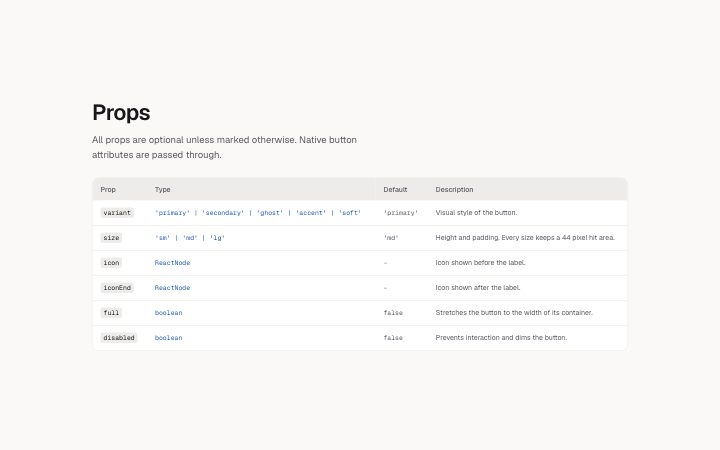Click the Props heading
This screenshot has width=720, height=450.
(121, 112)
